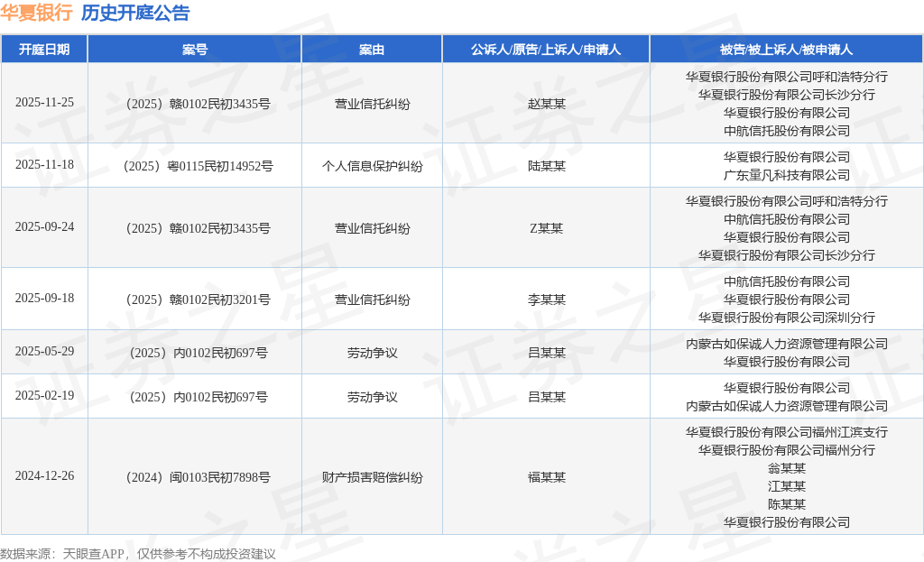Image resolution: width=924 pixels, height=562 pixels.
Task: Click case number 内0102民初697号 dated 2025-05-29
Action: click(198, 353)
